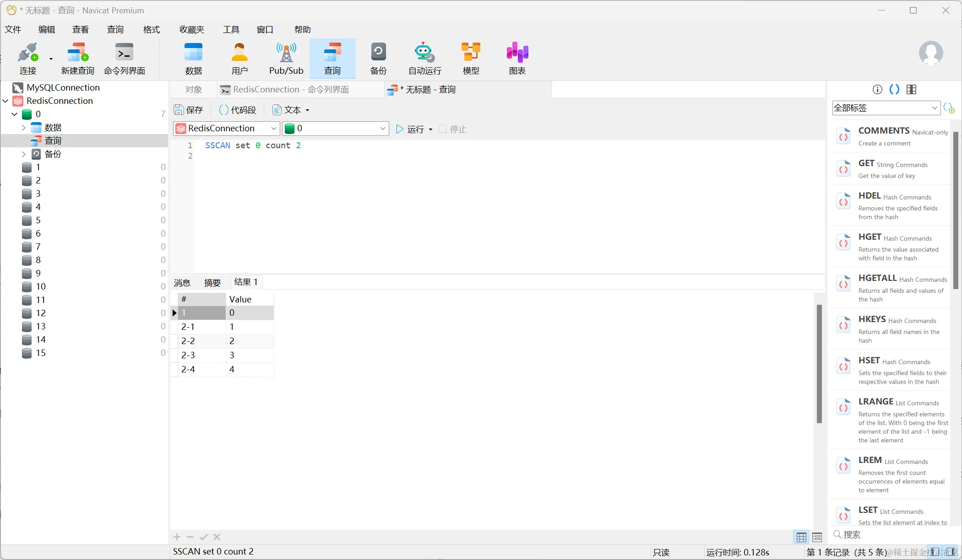Viewport: 962px width, 560px height.
Task: Open the RedisConnection connection dropdown
Action: point(227,129)
